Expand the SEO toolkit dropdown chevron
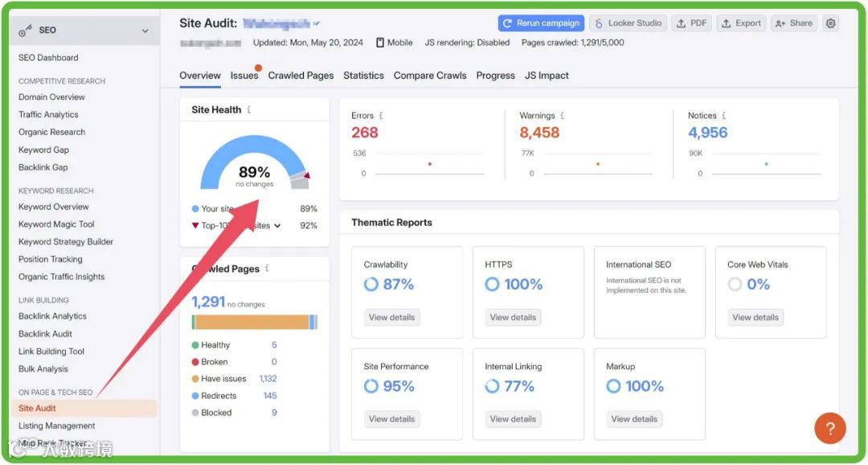Viewport: 868px width, 465px height. point(145,31)
